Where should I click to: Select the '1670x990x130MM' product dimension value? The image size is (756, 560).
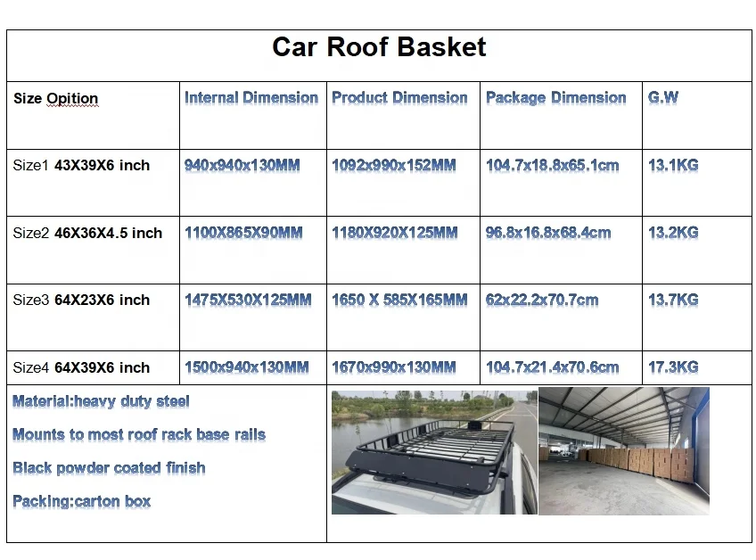click(x=394, y=367)
